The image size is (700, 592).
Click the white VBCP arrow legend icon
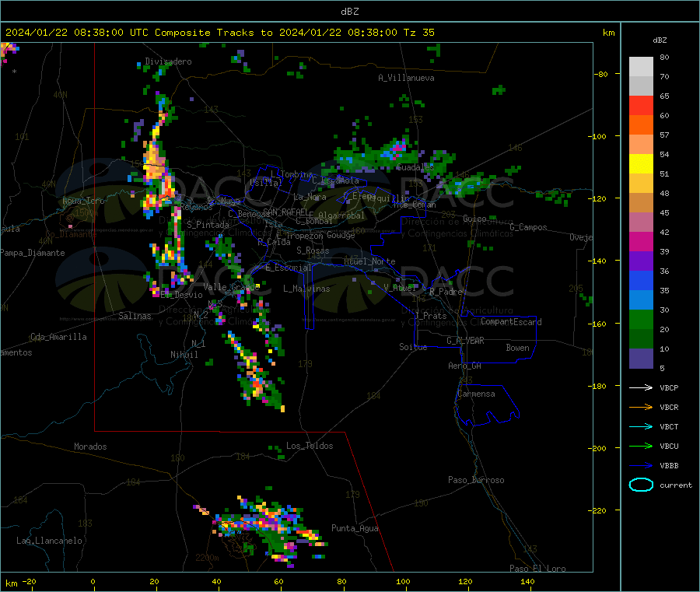point(641,387)
